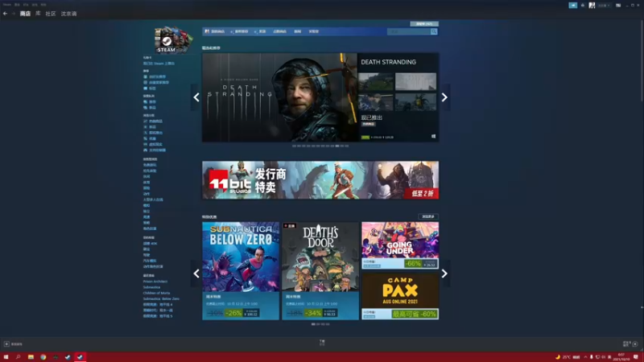Open the announcements bell icon in title bar
644x362 pixels.
point(582,6)
